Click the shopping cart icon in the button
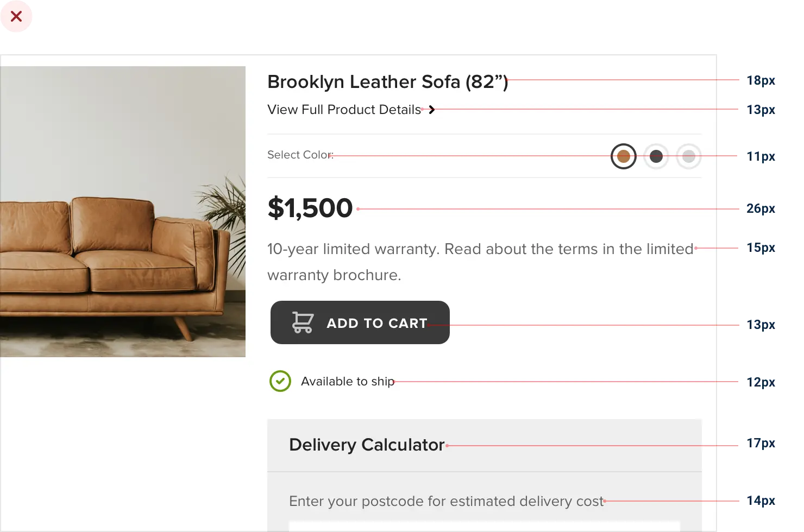 (x=302, y=322)
